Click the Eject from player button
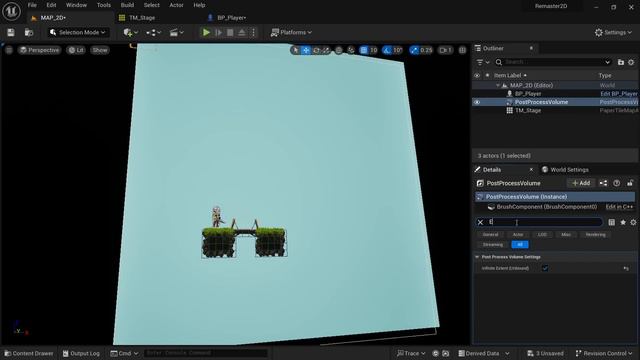 [x=242, y=32]
